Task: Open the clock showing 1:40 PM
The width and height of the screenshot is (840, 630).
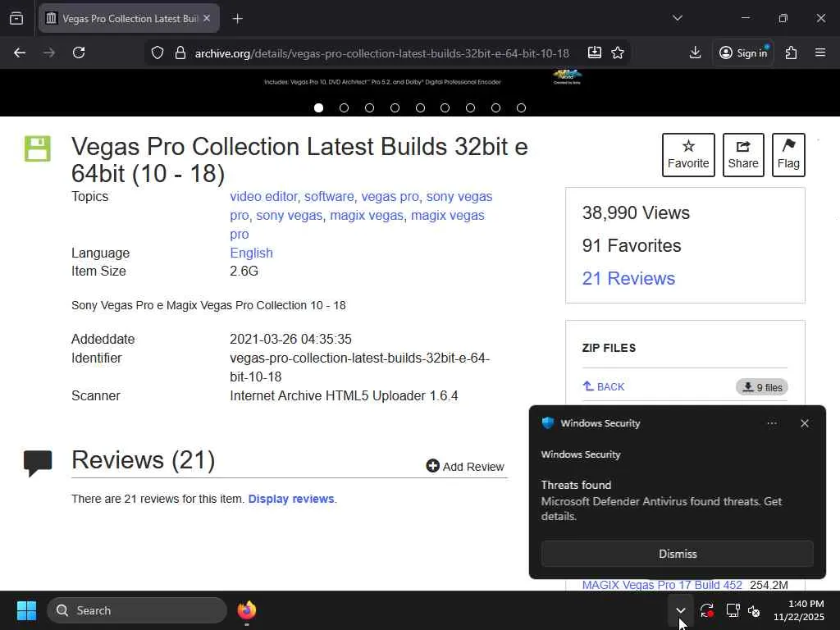Action: tap(798, 610)
